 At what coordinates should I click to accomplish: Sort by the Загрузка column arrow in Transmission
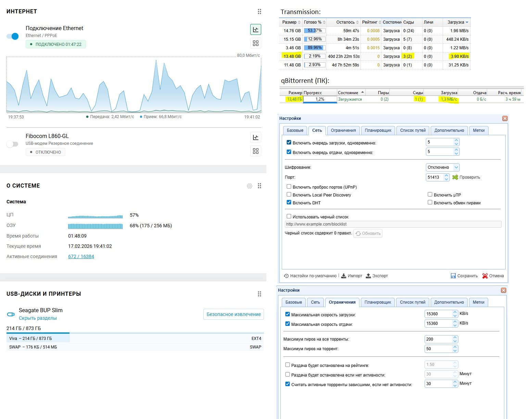pos(467,22)
